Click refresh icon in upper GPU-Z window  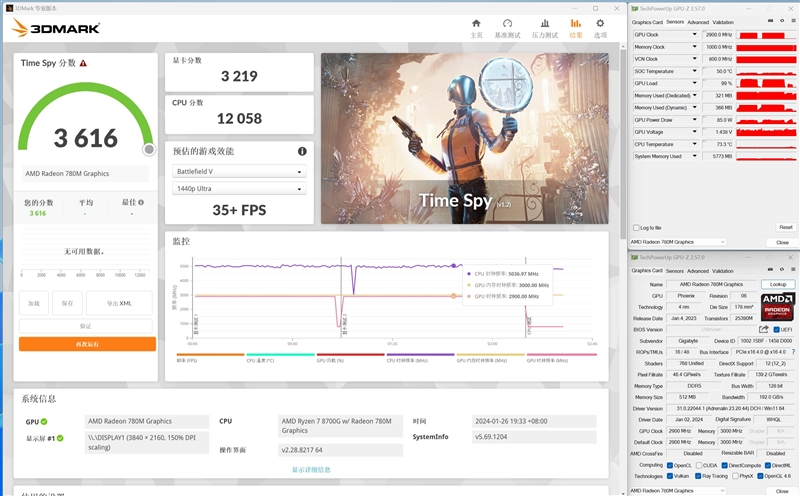click(x=782, y=21)
